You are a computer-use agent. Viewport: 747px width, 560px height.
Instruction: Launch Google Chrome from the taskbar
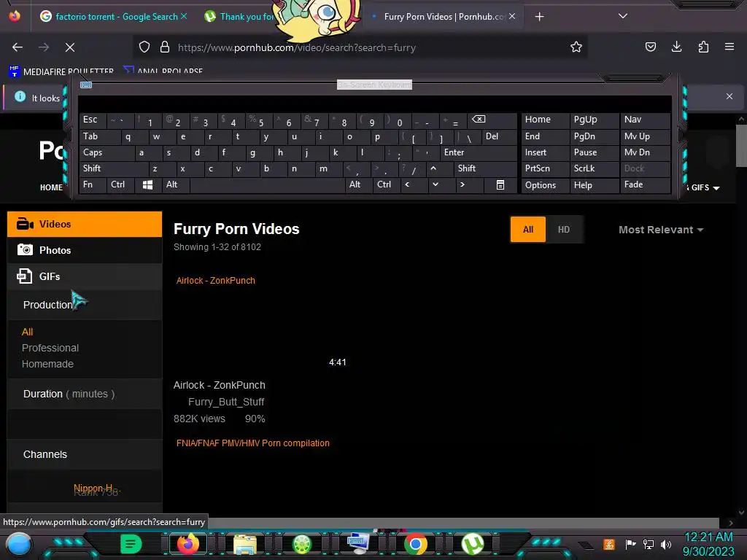[415, 544]
